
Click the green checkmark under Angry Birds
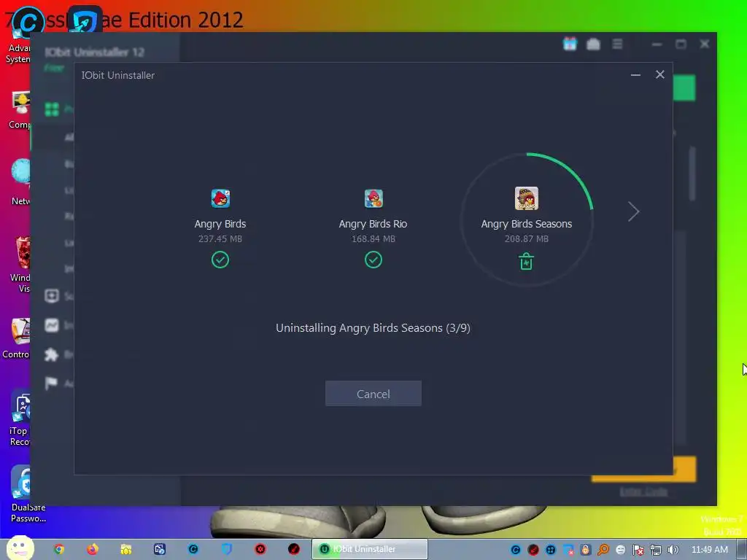[x=220, y=260]
